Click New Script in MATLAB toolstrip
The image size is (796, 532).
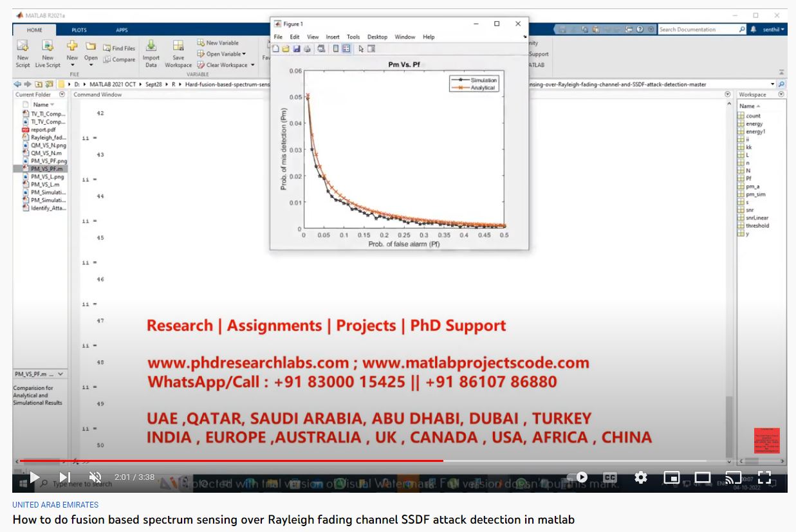pos(23,53)
